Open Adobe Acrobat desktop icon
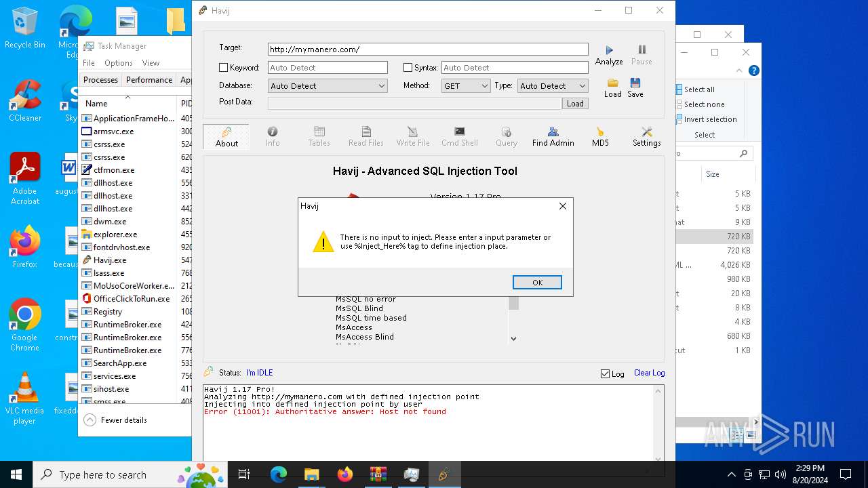 (25, 179)
